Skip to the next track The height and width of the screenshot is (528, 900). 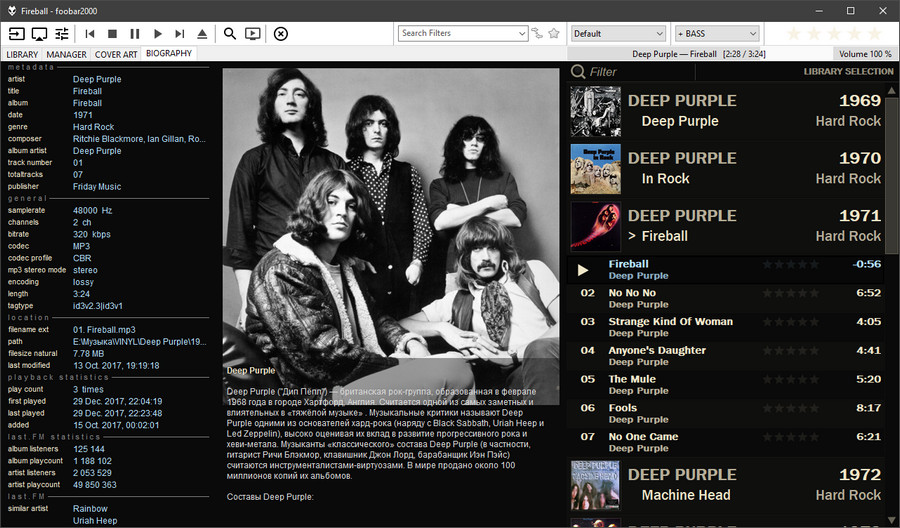tap(180, 34)
